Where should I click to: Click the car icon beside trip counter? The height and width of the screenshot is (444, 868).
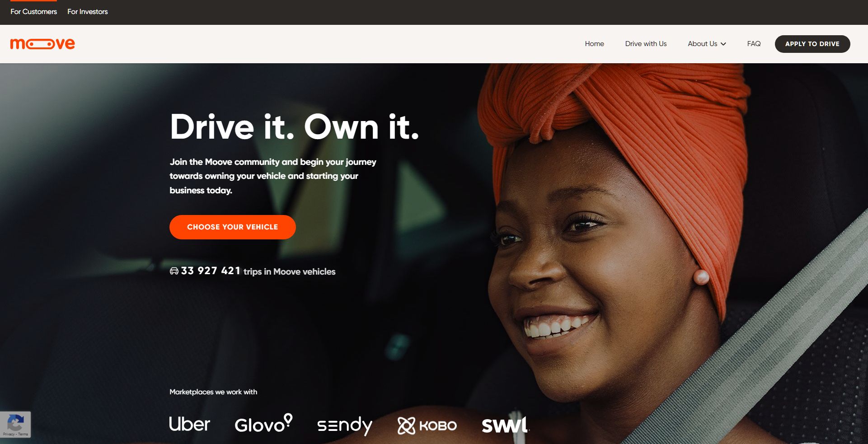tap(174, 271)
